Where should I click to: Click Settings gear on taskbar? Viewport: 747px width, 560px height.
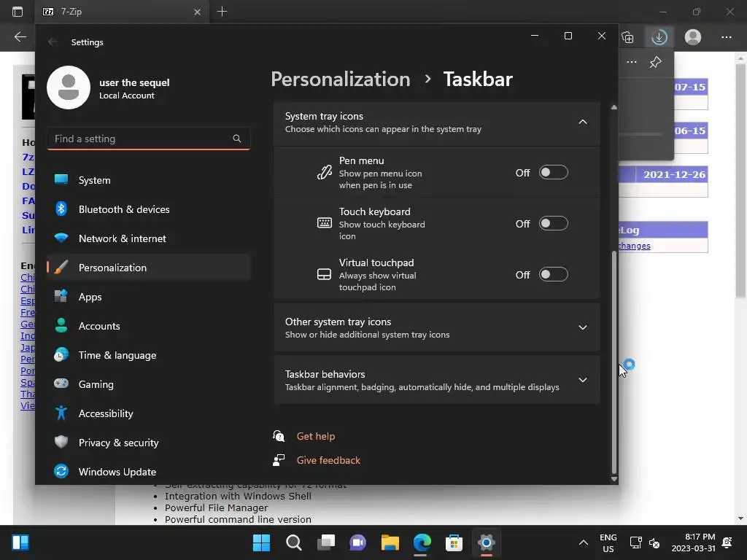pos(487,542)
